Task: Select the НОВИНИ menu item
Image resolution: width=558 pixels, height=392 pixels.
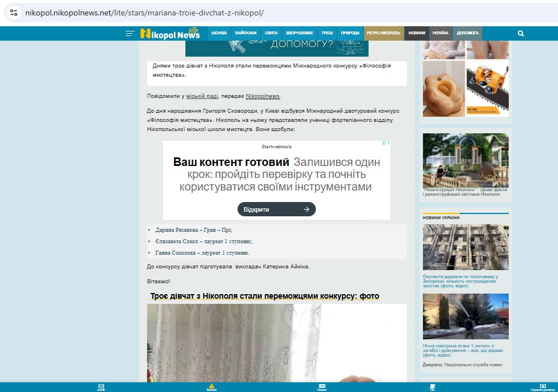Action: (x=417, y=33)
